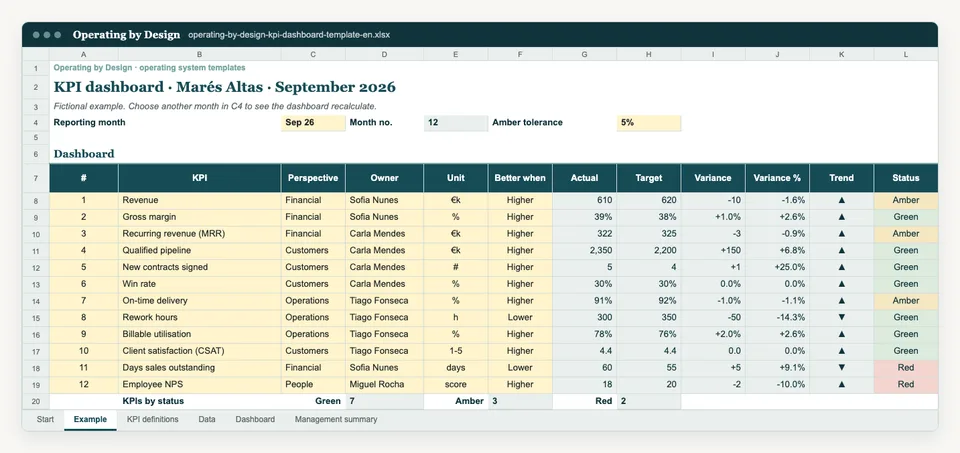Select the Red count 2 cell

[648, 401]
